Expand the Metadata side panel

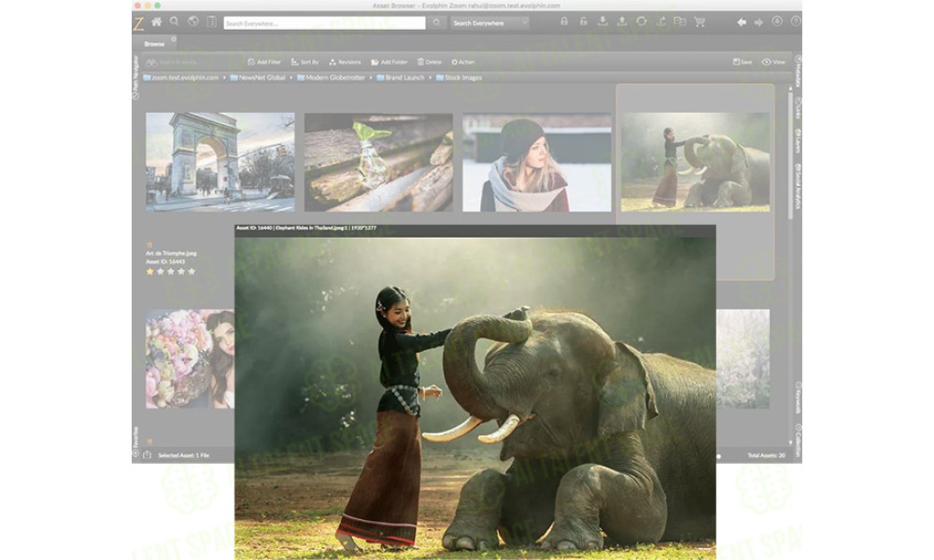[x=798, y=72]
